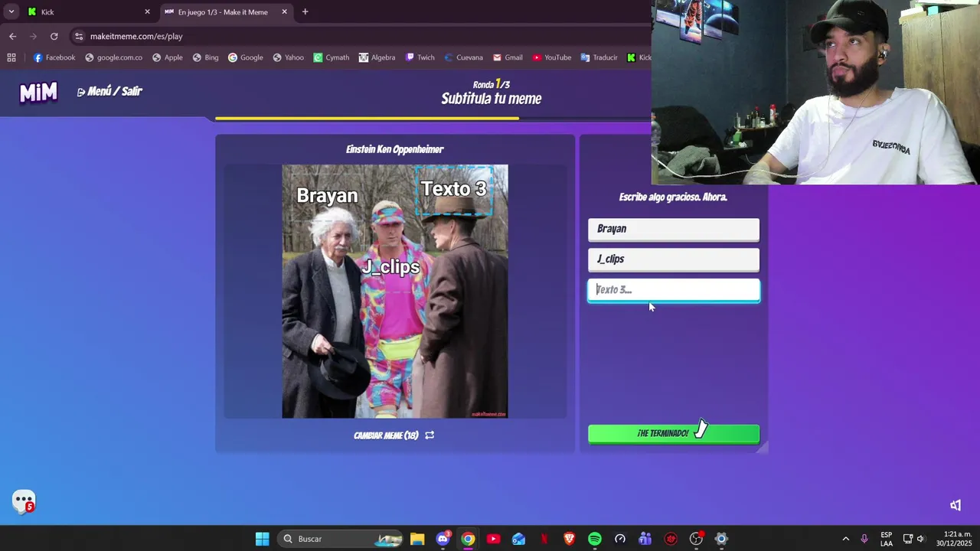This screenshot has width=980, height=551.
Task: Click the MiM logo
Action: [x=38, y=92]
